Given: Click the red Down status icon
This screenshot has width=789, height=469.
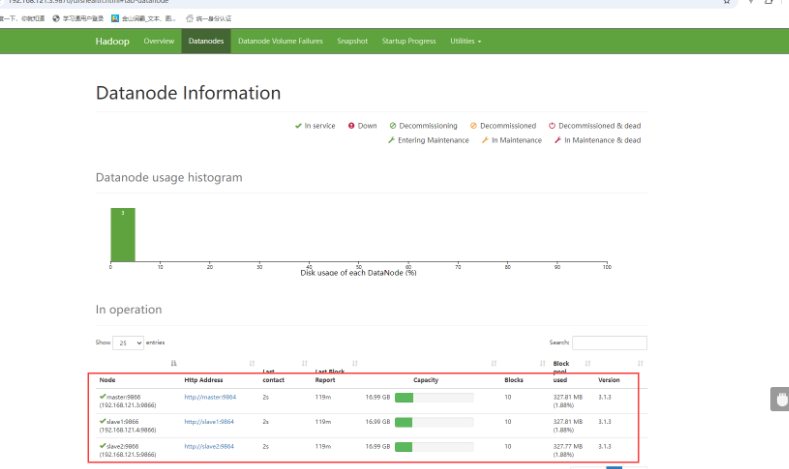Looking at the screenshot, I should coord(351,126).
